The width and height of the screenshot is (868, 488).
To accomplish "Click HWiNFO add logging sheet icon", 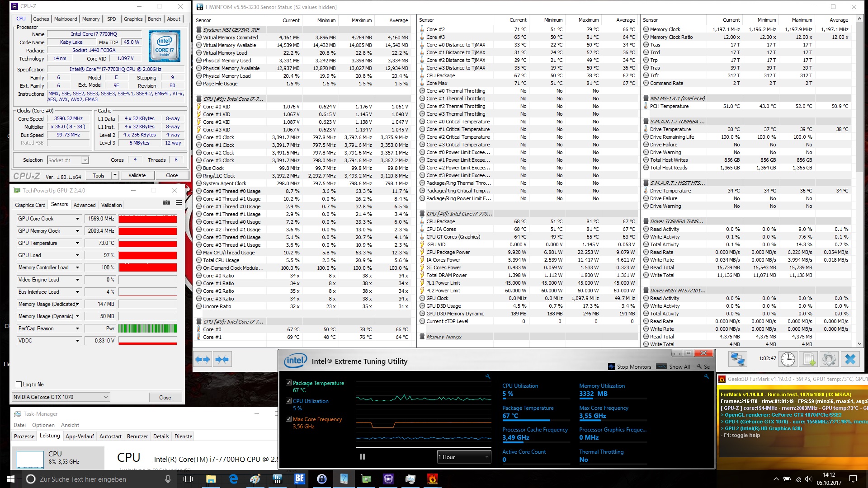I will click(x=808, y=359).
